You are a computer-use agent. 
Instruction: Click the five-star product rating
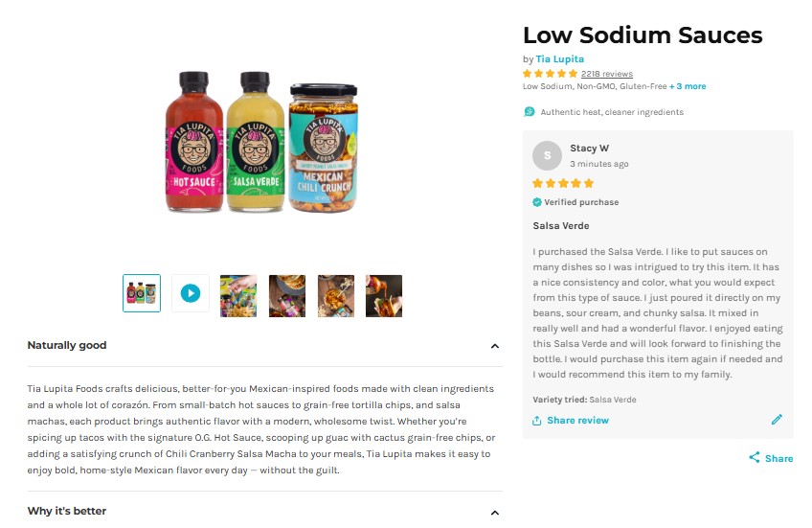click(x=550, y=74)
